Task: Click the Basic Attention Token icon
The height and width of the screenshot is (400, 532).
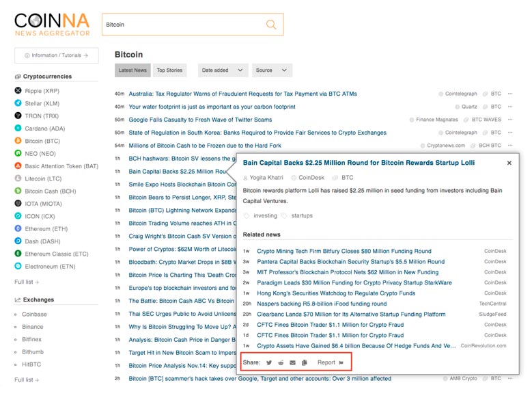Action: pyautogui.click(x=18, y=165)
